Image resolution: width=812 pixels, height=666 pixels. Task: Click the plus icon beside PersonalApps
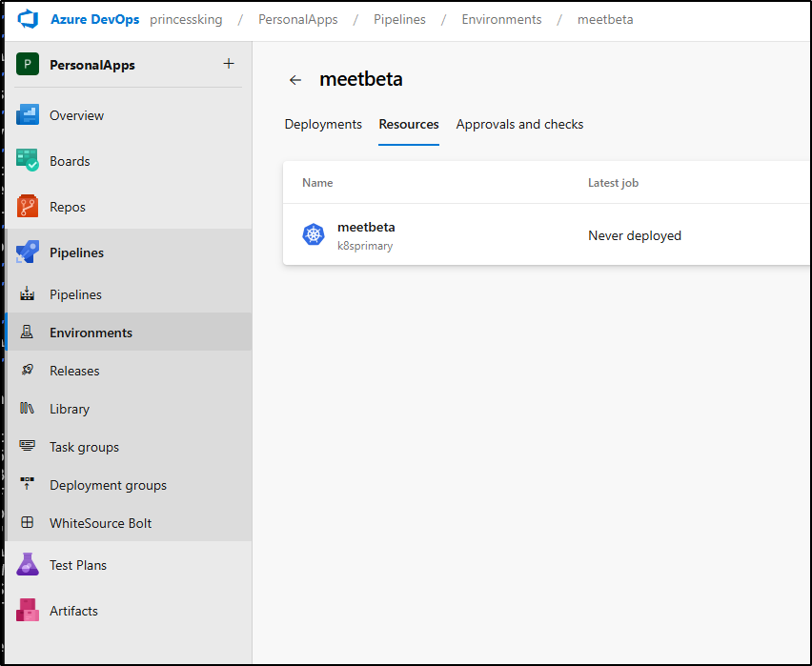coord(229,64)
